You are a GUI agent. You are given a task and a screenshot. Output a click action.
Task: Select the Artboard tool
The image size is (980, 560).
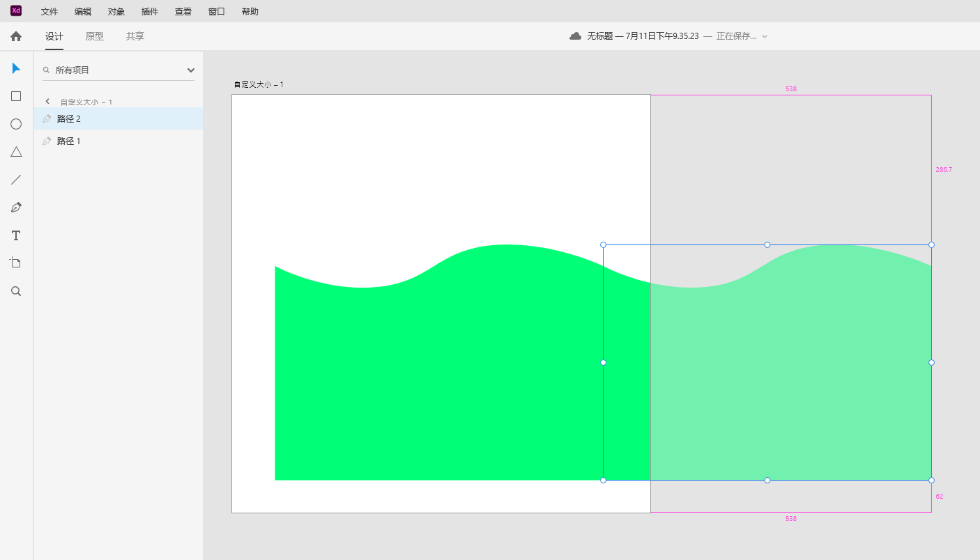click(16, 263)
